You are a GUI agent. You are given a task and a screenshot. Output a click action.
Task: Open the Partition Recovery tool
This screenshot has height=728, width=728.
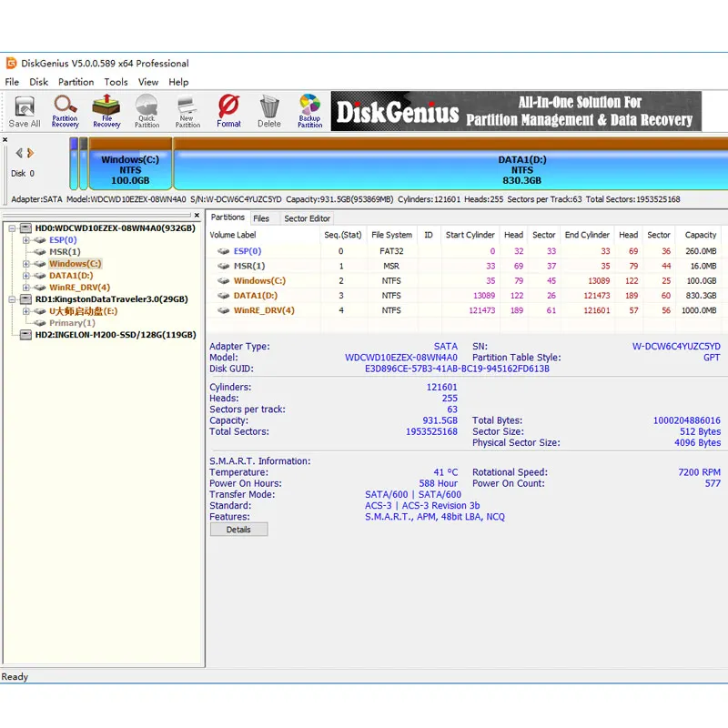pos(65,111)
